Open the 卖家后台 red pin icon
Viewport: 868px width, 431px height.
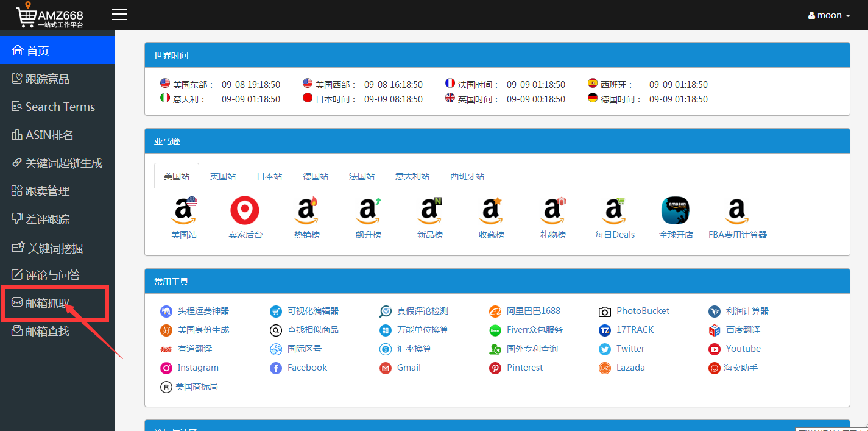245,210
